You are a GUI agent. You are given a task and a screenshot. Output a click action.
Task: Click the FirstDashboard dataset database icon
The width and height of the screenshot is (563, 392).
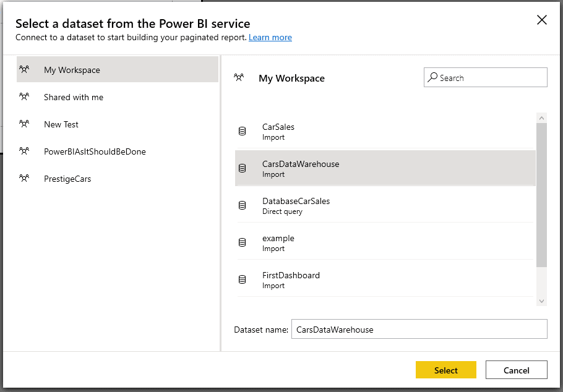click(x=243, y=279)
